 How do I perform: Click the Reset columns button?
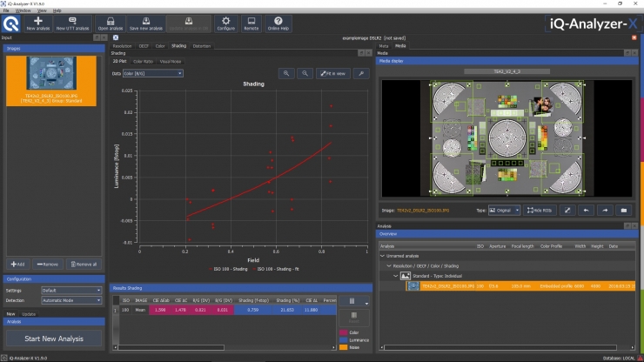pyautogui.click(x=353, y=318)
